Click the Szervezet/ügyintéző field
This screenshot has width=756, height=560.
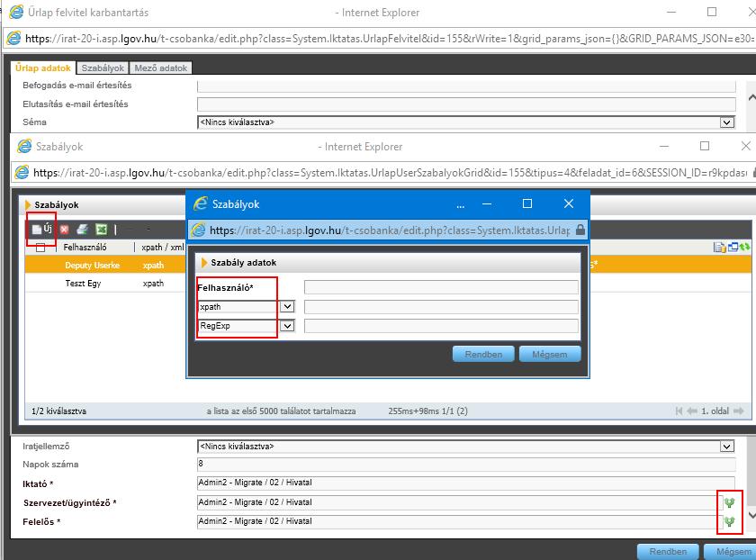point(458,502)
